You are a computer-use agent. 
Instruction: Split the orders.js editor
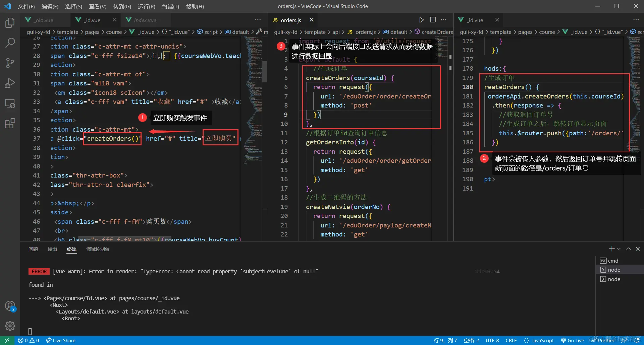coord(433,20)
